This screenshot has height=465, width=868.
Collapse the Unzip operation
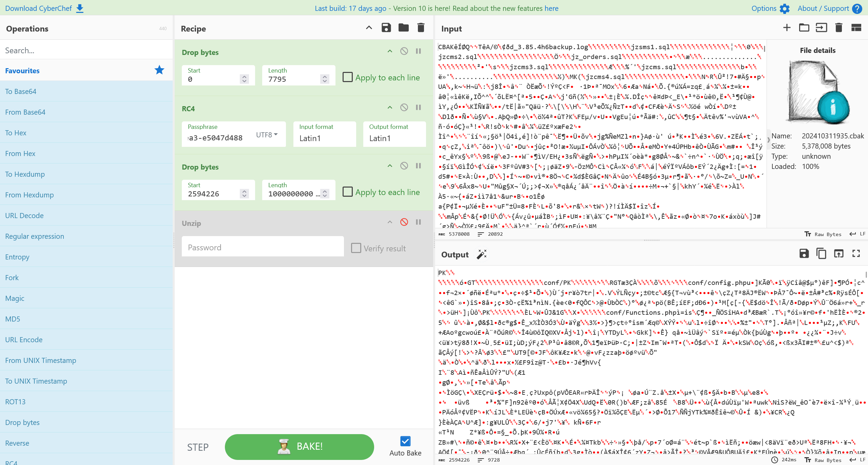tap(390, 222)
